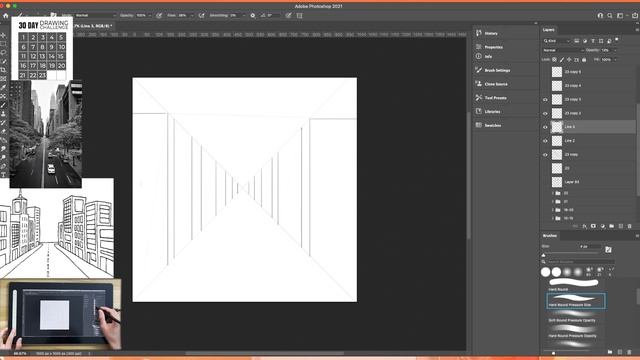This screenshot has height=360, width=640.
Task: Hide the Line 2 layer
Action: pyautogui.click(x=545, y=141)
